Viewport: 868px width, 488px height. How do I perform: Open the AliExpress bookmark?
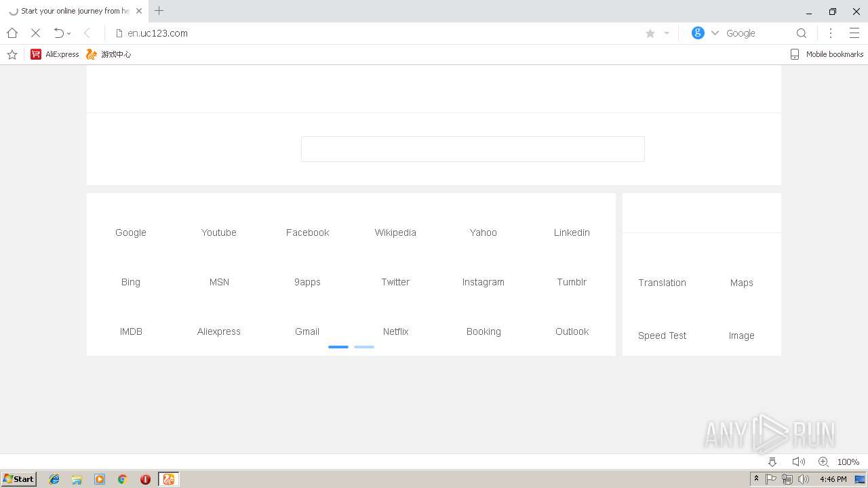tap(55, 54)
